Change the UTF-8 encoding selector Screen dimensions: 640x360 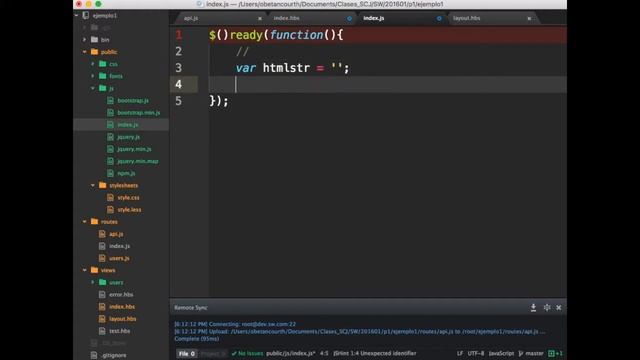tap(476, 353)
